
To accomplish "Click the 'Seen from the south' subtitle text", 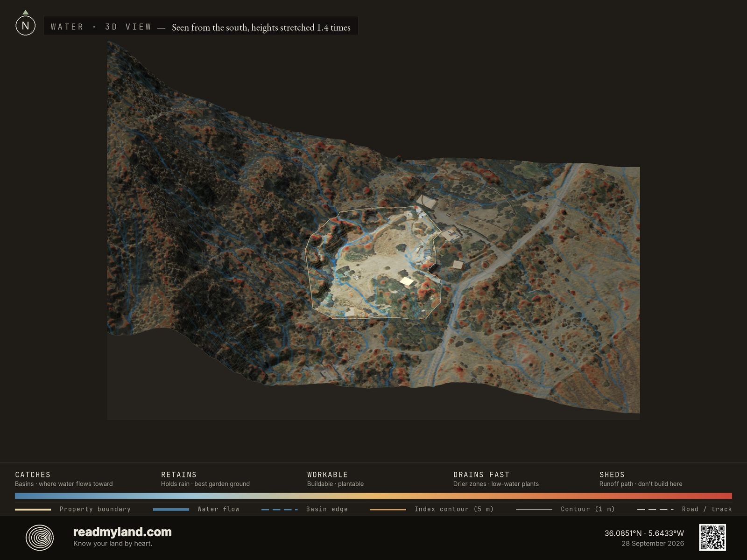I will click(261, 28).
